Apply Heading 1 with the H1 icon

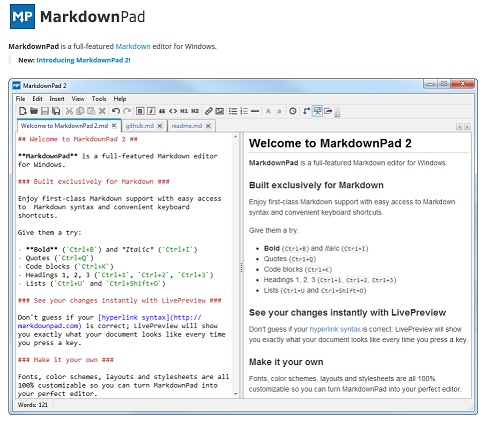point(184,111)
